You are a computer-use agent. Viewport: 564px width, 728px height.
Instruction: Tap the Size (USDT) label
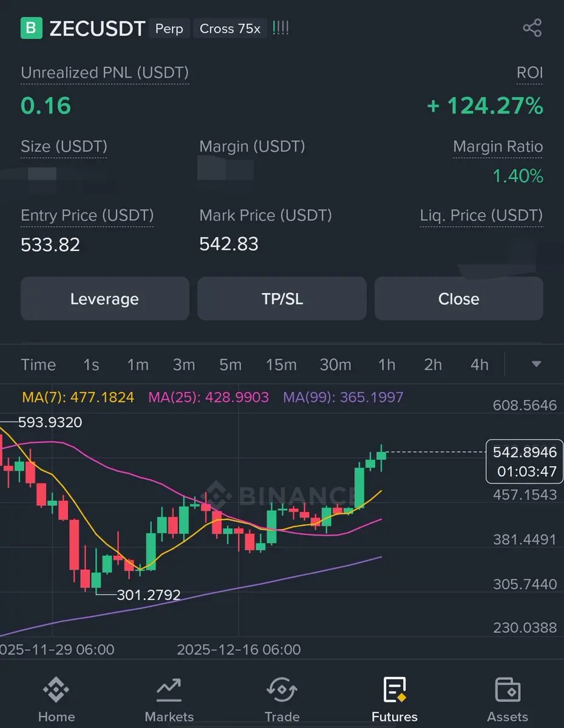coord(64,146)
